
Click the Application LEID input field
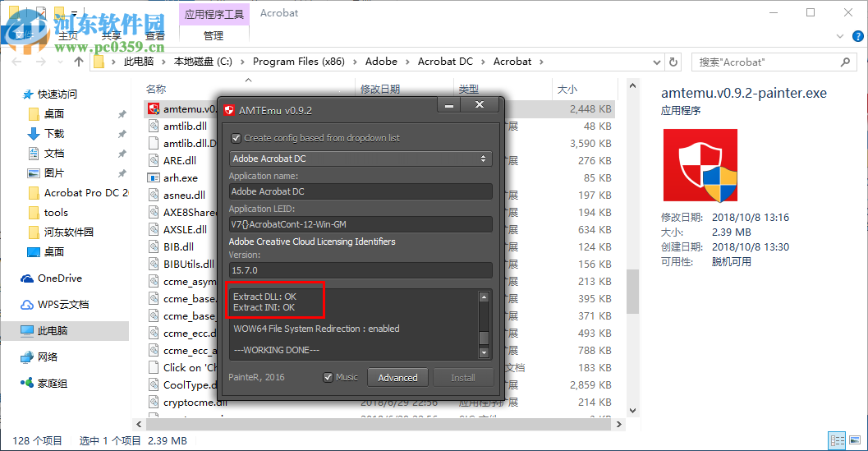361,224
